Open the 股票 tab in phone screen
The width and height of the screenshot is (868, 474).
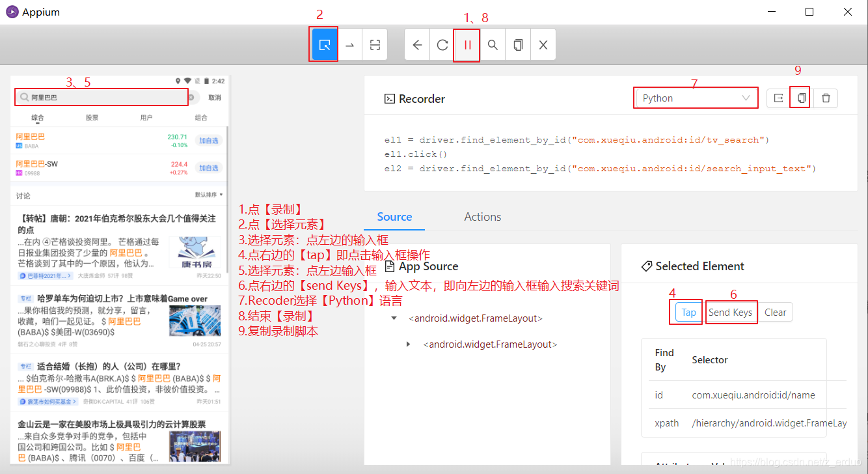click(92, 118)
